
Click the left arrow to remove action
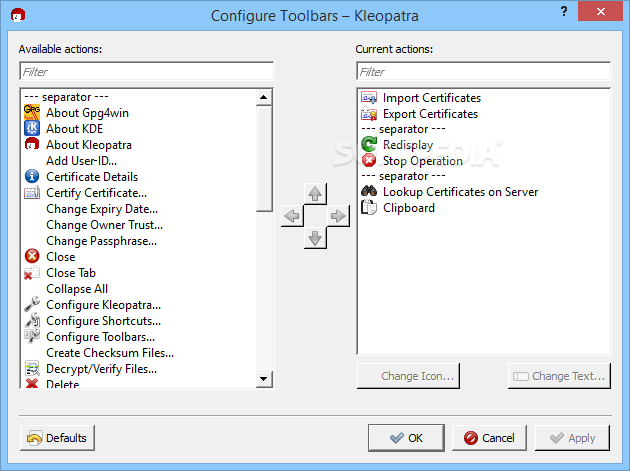[292, 216]
